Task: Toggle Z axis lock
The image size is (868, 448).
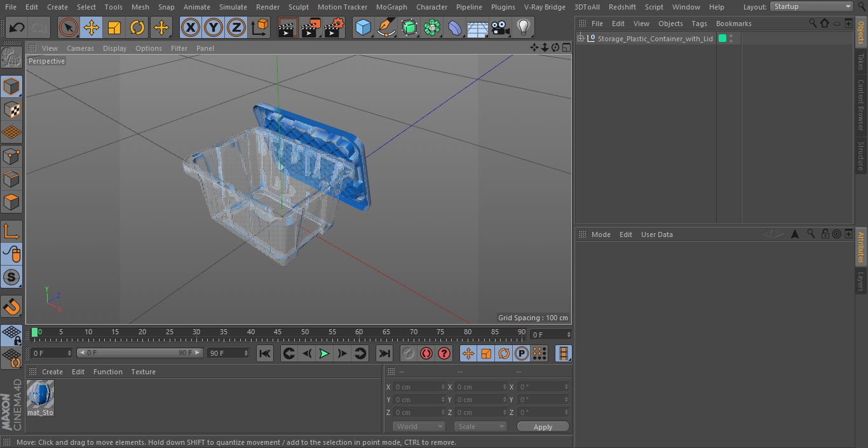Action: 236,27
